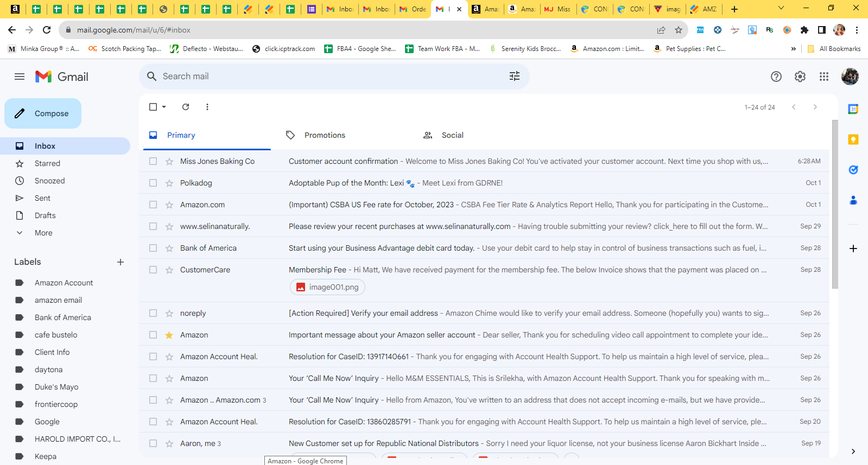Go to the newer messages page arrow
This screenshot has width=868, height=465.
click(x=794, y=107)
